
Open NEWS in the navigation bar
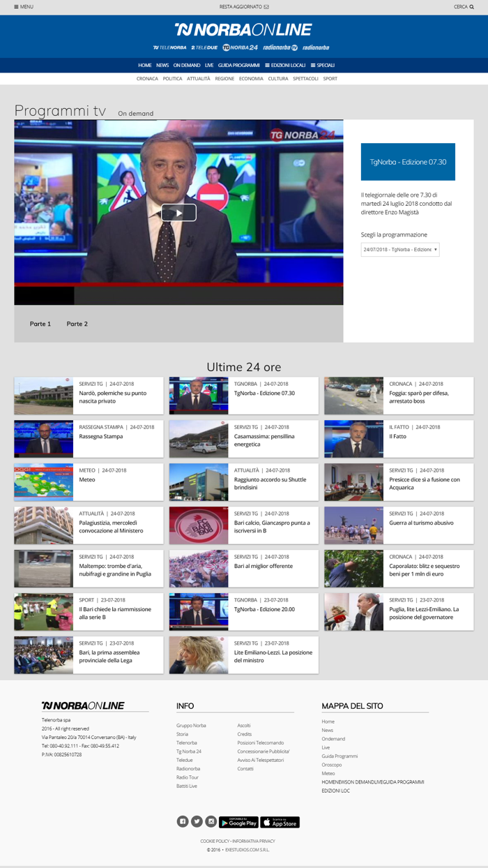coord(162,65)
